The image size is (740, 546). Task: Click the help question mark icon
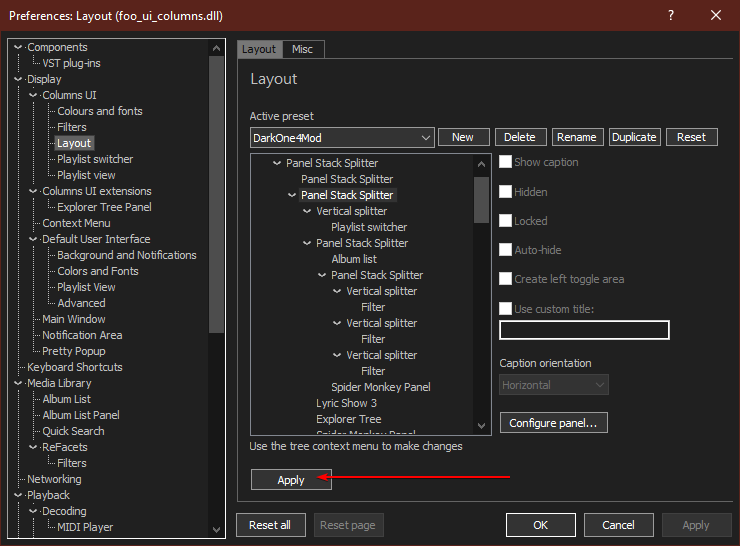[669, 16]
